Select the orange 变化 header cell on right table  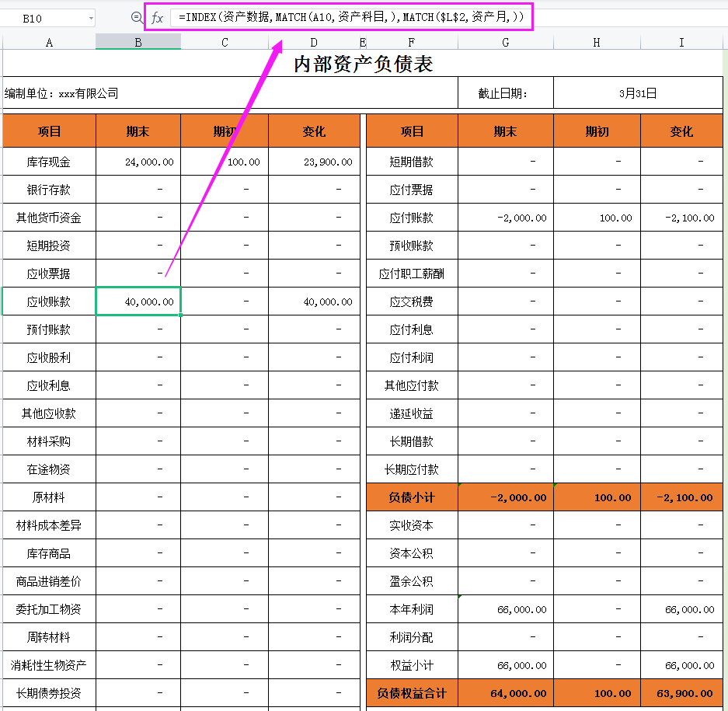681,131
